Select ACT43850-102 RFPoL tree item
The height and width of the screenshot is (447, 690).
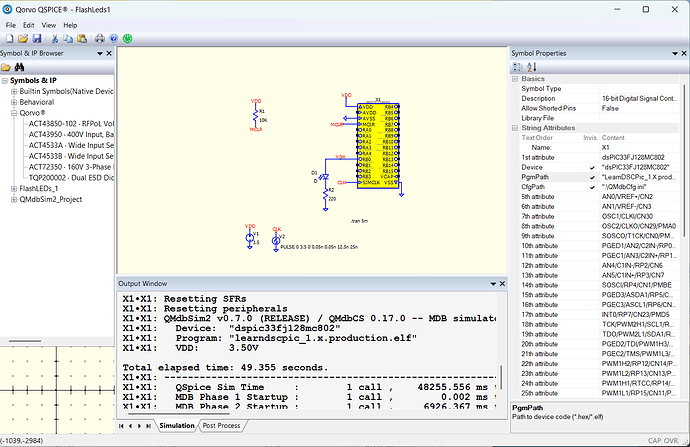71,124
